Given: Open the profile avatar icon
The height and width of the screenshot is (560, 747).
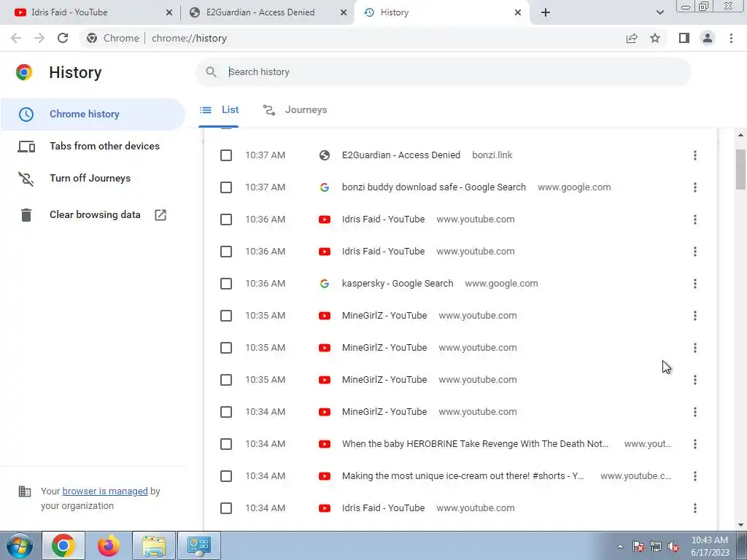Looking at the screenshot, I should (x=708, y=38).
